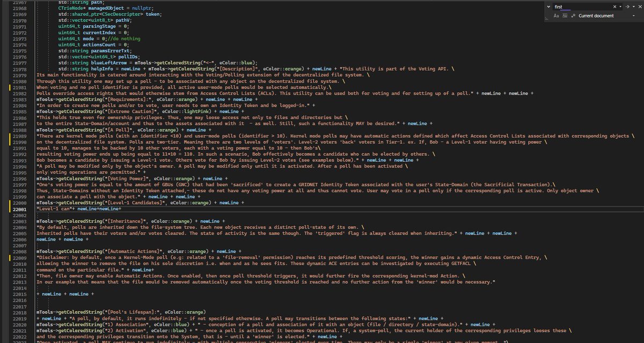Click the "[Extreme Caution]" string literal
Image resolution: width=644 pixels, height=343 pixels.
tap(130, 111)
